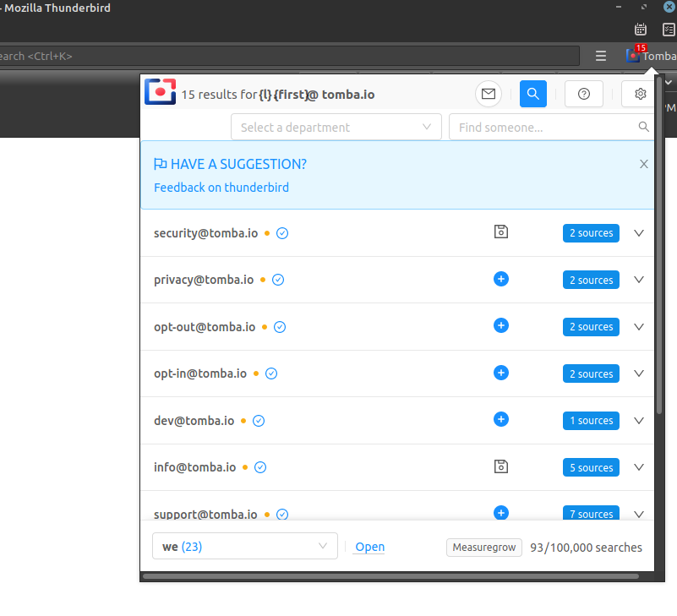Expand the privacy@tomba.io row
Screen dimensions: 677x616
[x=639, y=280]
